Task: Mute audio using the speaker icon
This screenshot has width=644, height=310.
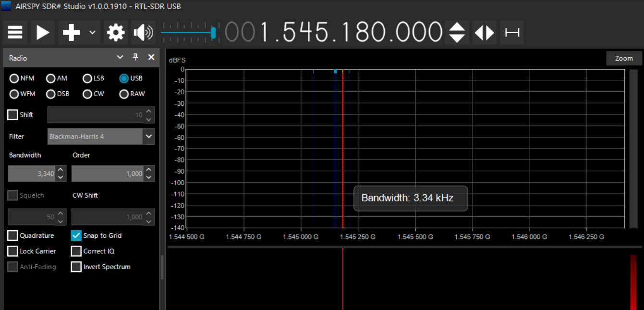Action: coord(143,33)
